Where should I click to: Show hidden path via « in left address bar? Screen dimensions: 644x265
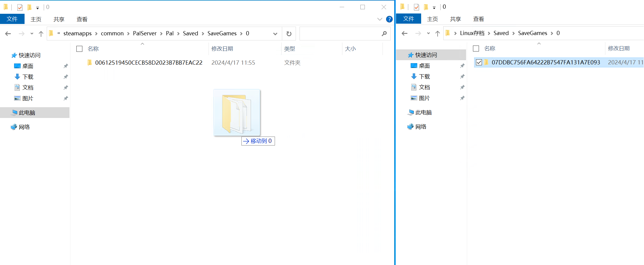(x=59, y=33)
